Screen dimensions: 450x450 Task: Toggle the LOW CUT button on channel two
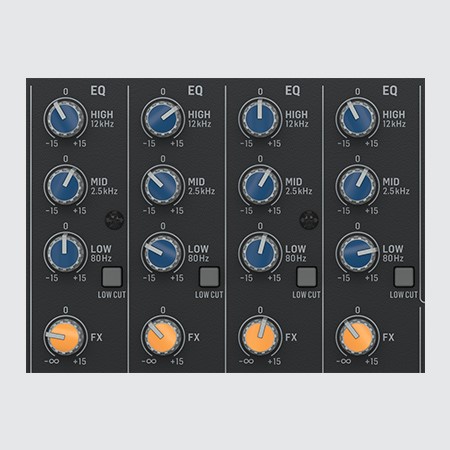point(209,277)
